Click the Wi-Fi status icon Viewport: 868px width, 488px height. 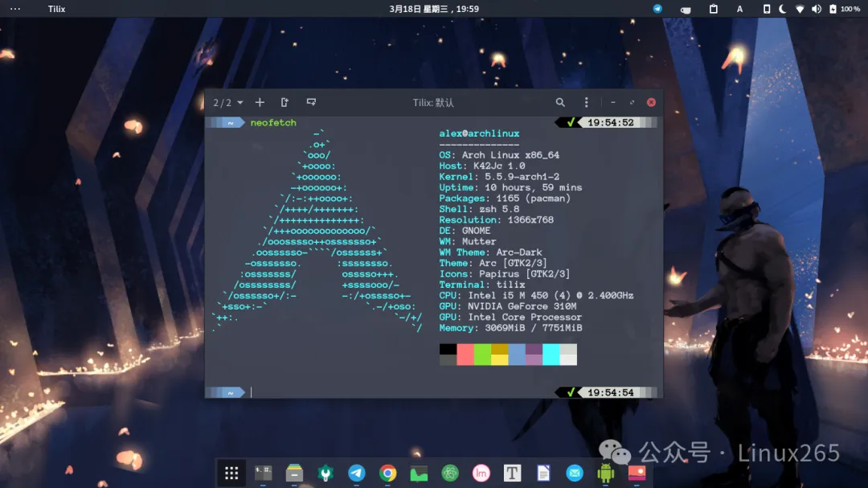[x=800, y=9]
